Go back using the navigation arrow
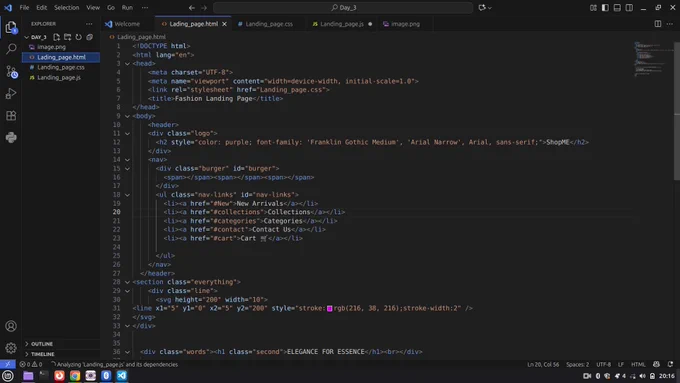Screen dimensions: 680x383 (192, 7)
